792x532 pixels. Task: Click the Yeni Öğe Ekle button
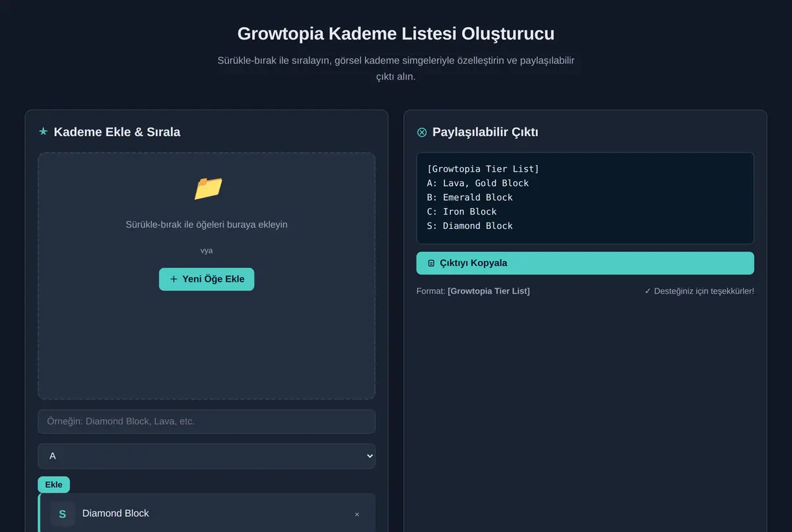pos(207,279)
